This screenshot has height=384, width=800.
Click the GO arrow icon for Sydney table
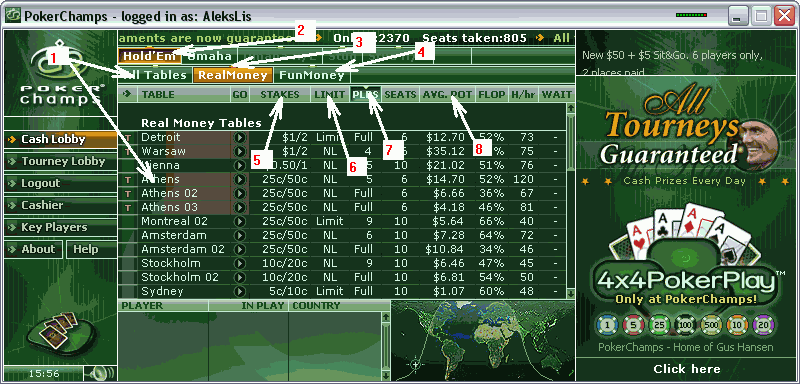pyautogui.click(x=239, y=292)
